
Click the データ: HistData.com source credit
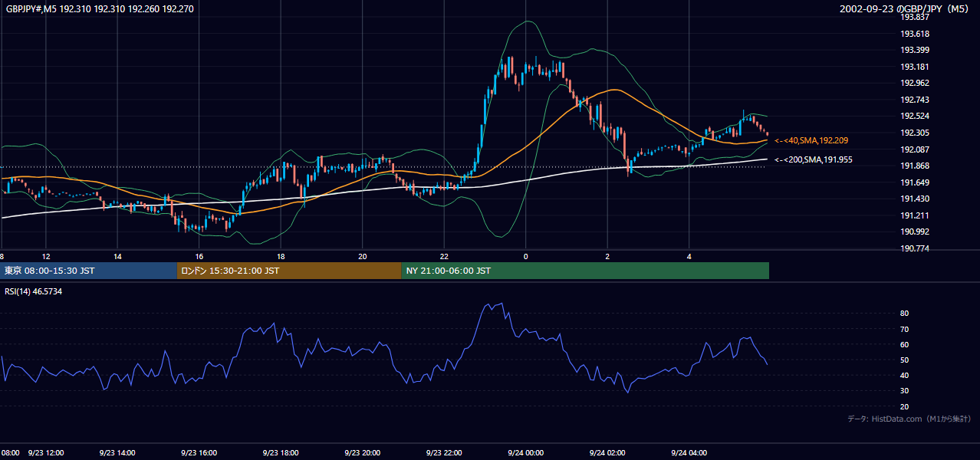pyautogui.click(x=909, y=419)
